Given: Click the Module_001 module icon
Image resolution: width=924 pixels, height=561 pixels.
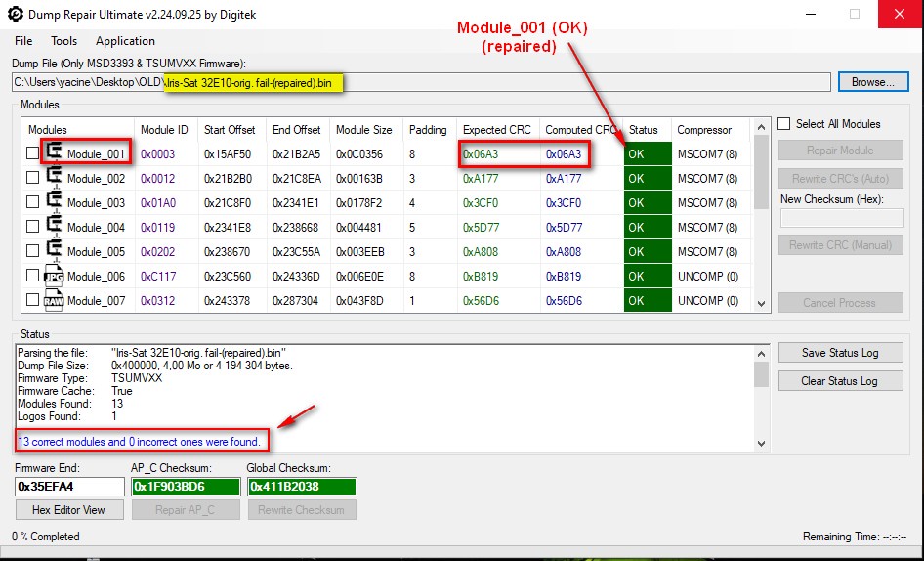Looking at the screenshot, I should [x=55, y=152].
